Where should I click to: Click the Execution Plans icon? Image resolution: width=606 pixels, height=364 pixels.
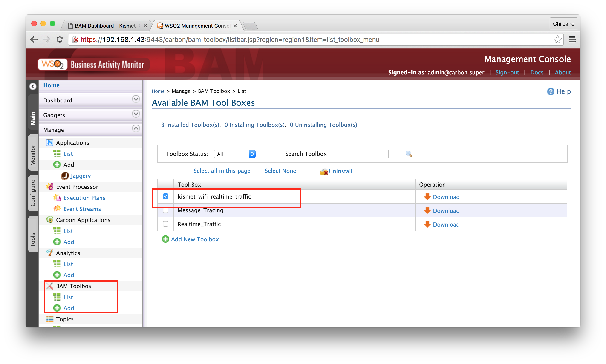[x=57, y=198]
